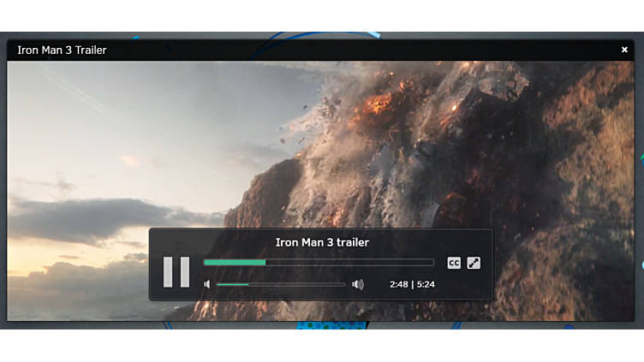644x362 pixels.
Task: Click the 'Iron Man 3 Trailer' window heading
Action: [x=62, y=50]
